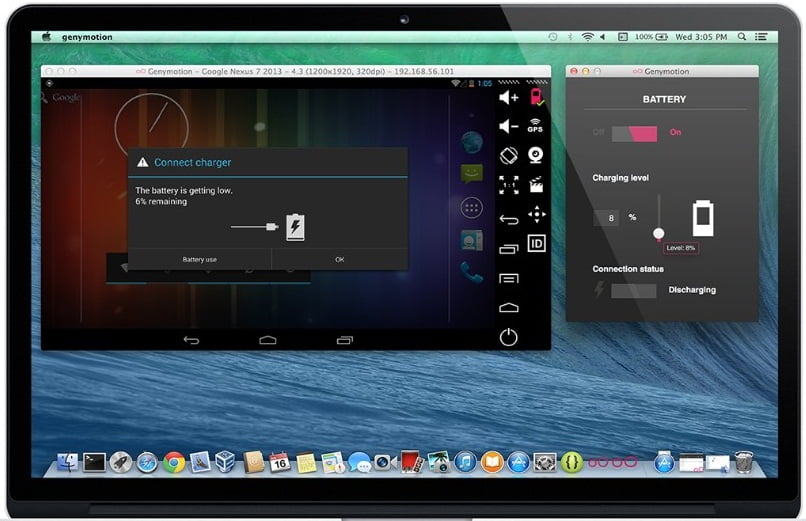The height and width of the screenshot is (521, 806).
Task: Open the Android app drawer icon
Action: point(471,208)
